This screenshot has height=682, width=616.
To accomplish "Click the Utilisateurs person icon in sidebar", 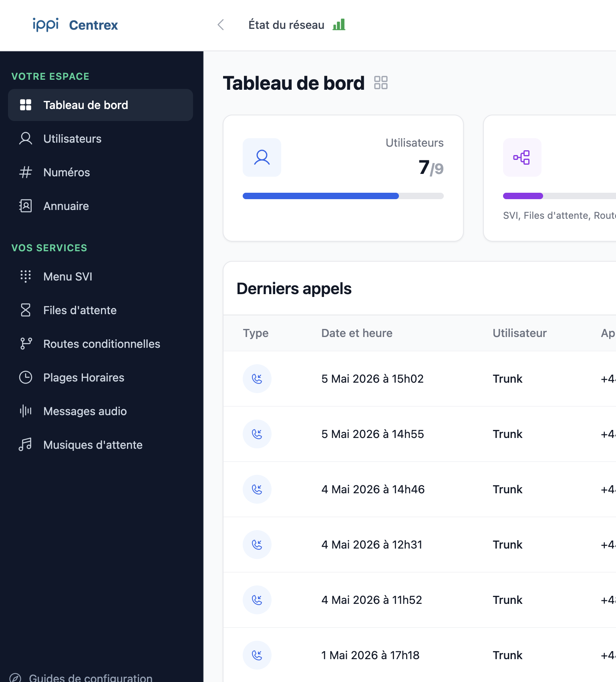I will [26, 139].
